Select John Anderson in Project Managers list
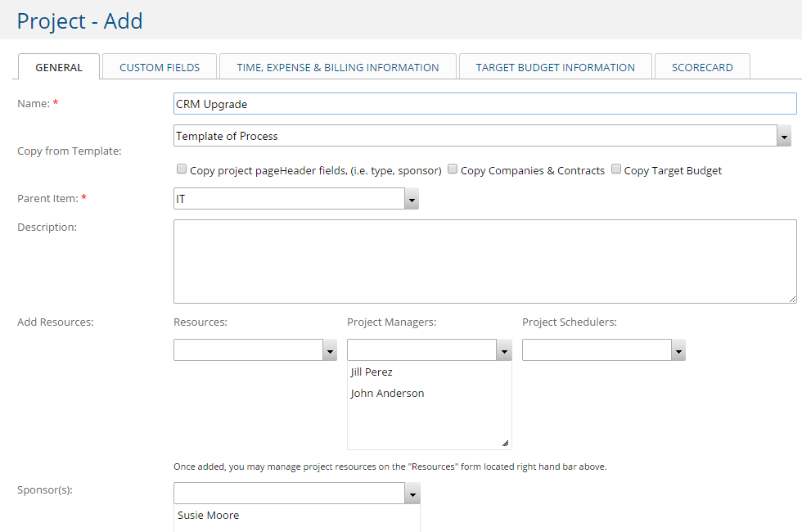 387,393
